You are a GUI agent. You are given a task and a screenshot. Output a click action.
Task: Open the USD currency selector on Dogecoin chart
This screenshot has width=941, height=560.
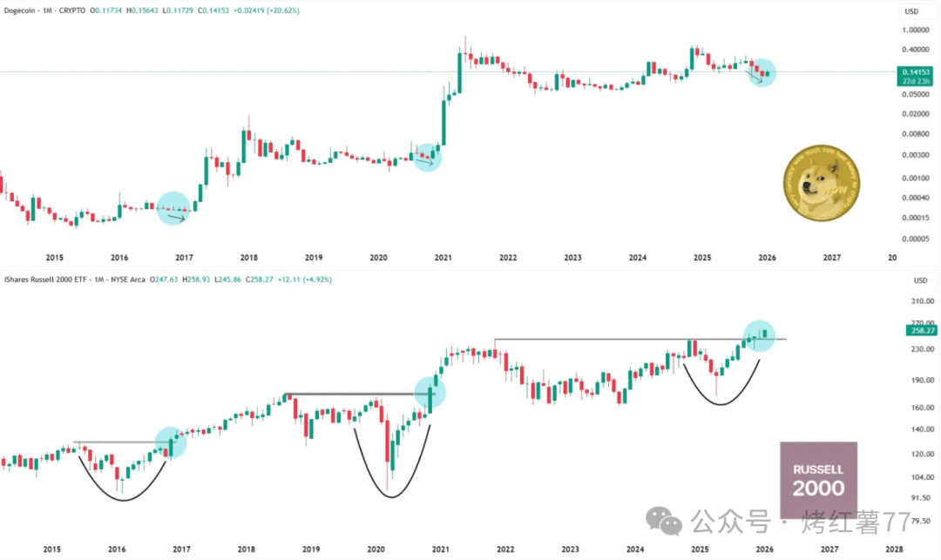click(x=913, y=11)
